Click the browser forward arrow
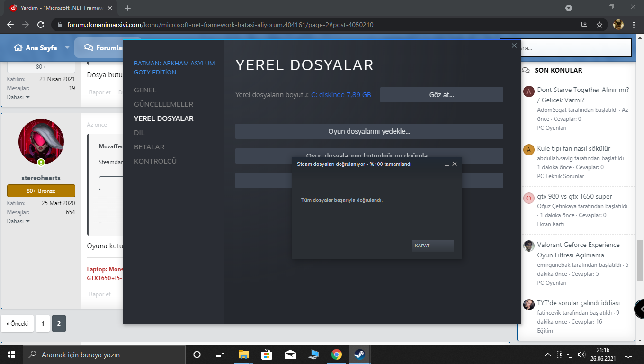Image resolution: width=644 pixels, height=364 pixels. [26, 25]
